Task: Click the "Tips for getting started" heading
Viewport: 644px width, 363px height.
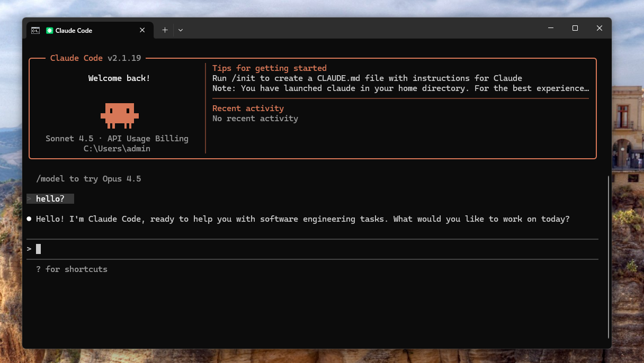Action: (x=269, y=68)
